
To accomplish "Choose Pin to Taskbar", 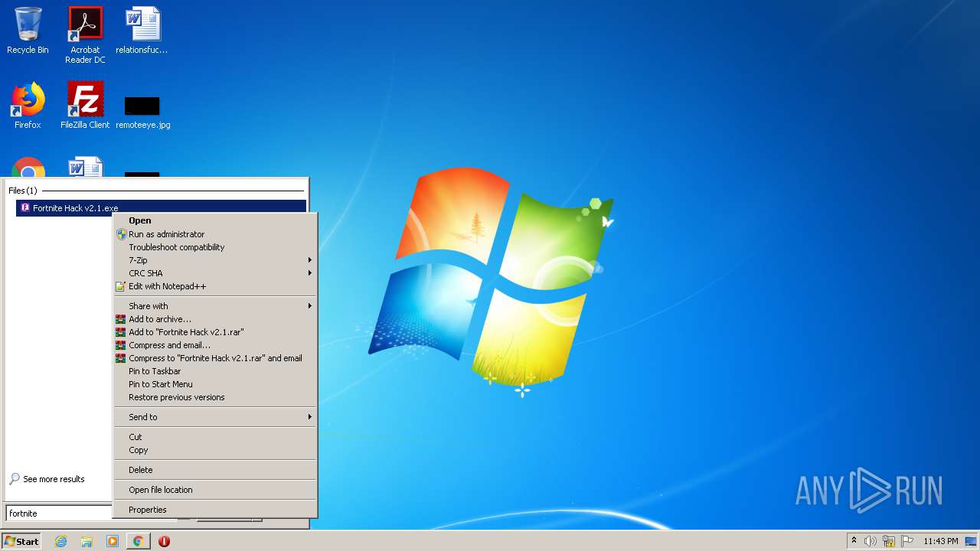I will [x=214, y=371].
